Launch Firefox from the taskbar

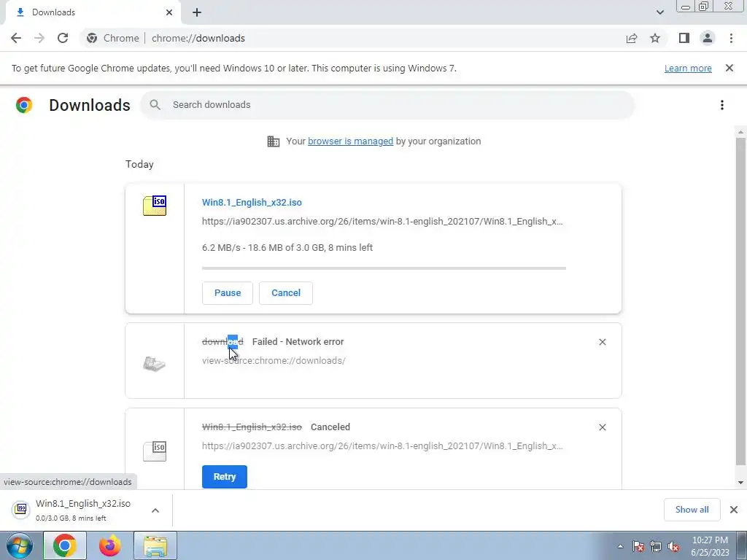[x=110, y=545]
